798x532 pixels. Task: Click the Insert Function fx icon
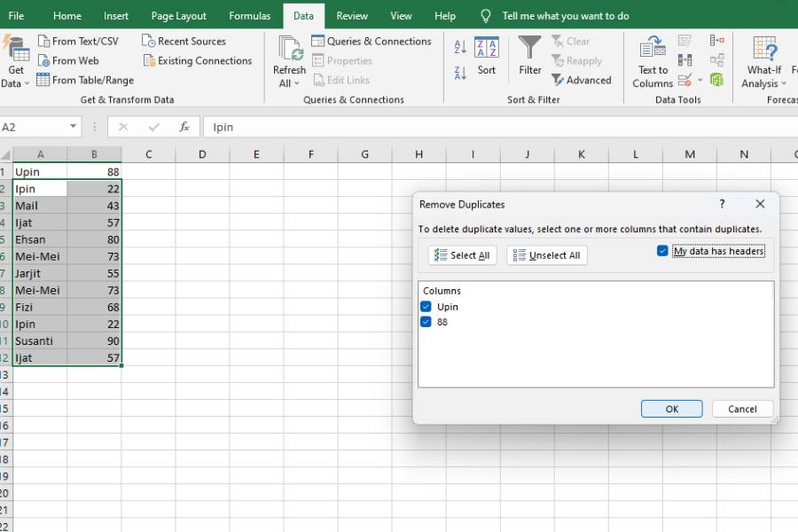[184, 127]
